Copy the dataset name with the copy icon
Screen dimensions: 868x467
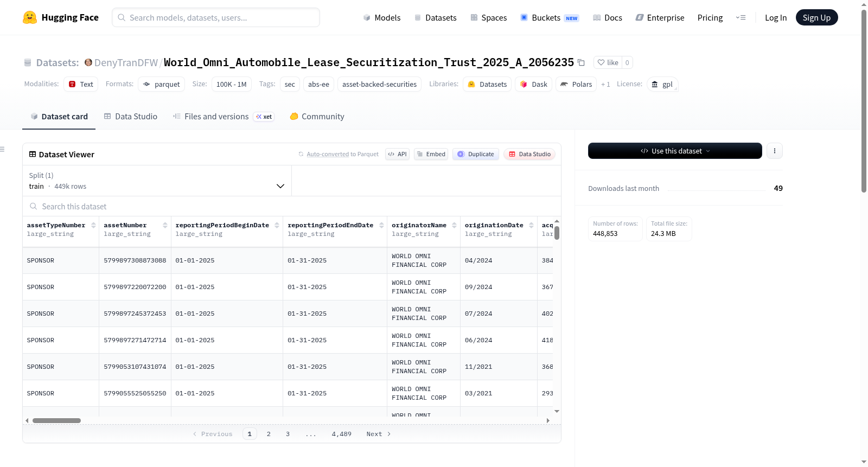point(581,62)
